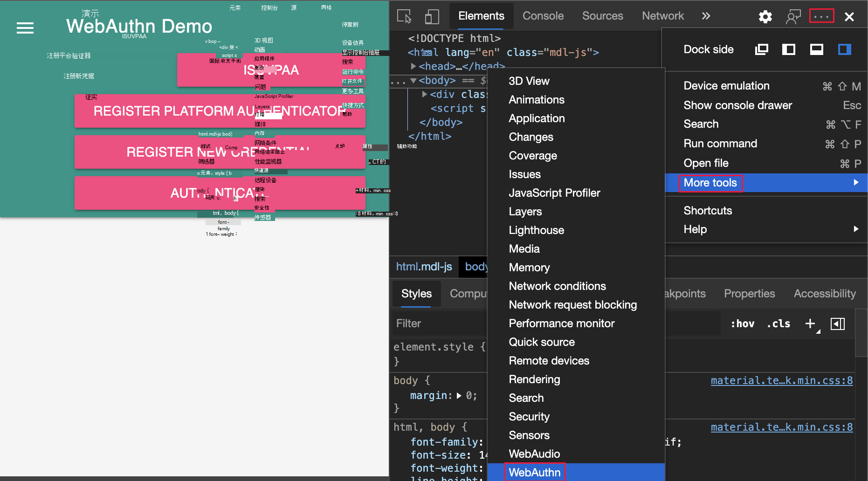Open Security tool

[576, 417]
